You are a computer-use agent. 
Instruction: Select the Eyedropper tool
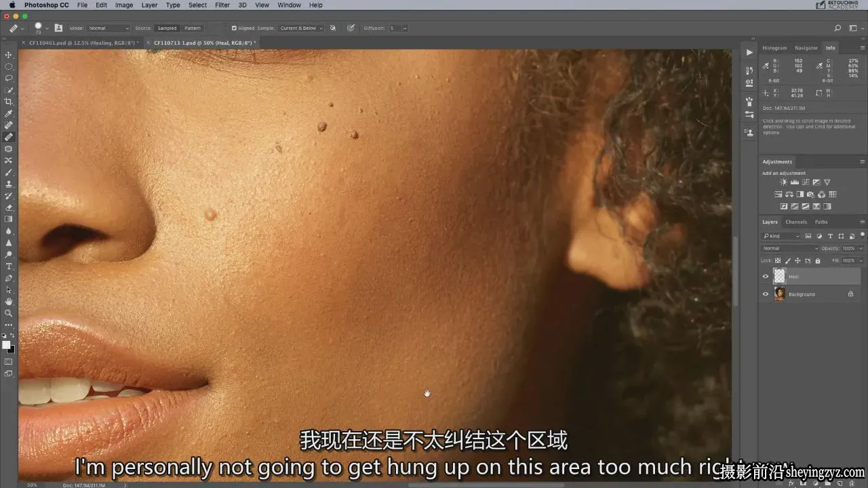click(x=9, y=113)
